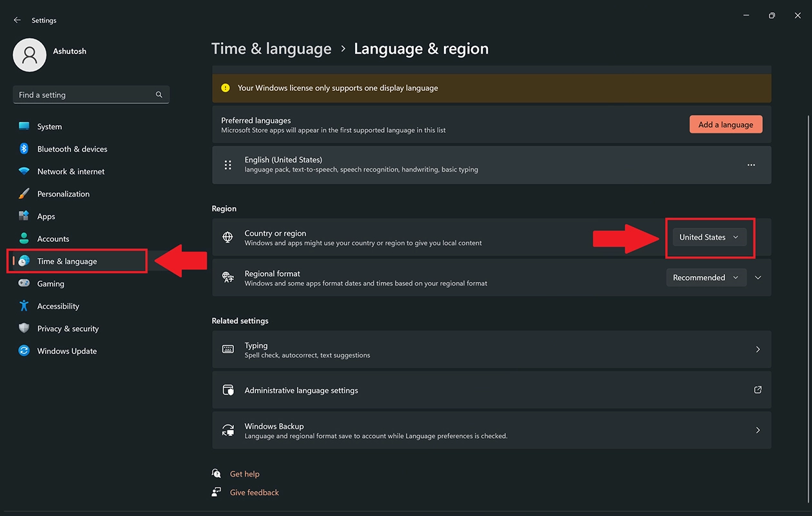Click the Preferred languages heading text
Image resolution: width=812 pixels, height=516 pixels.
[256, 121]
